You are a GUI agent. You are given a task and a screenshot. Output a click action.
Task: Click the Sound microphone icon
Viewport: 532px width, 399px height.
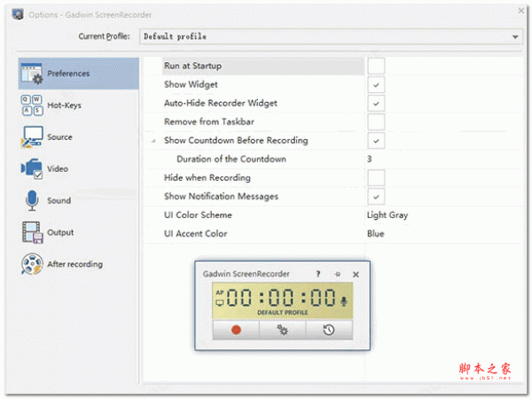[x=32, y=200]
